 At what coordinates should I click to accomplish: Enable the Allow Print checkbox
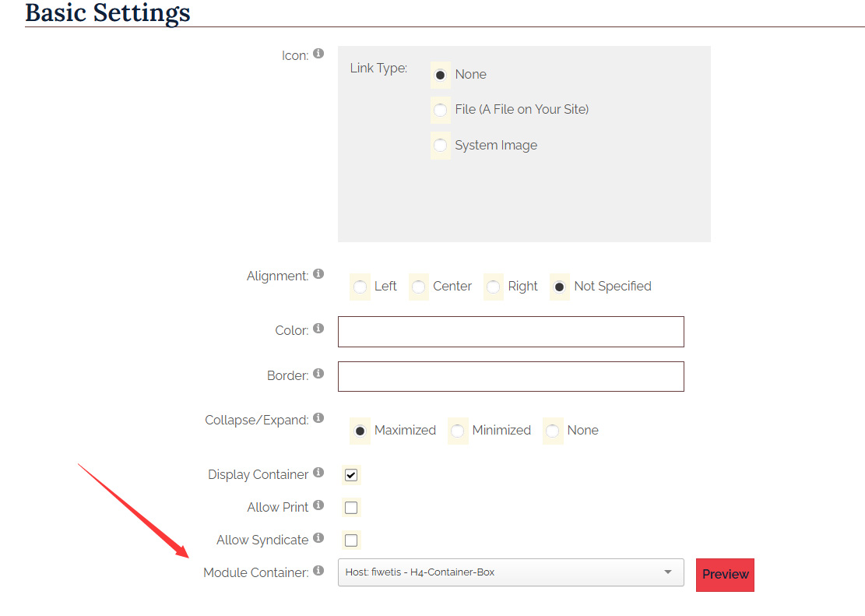[351, 507]
